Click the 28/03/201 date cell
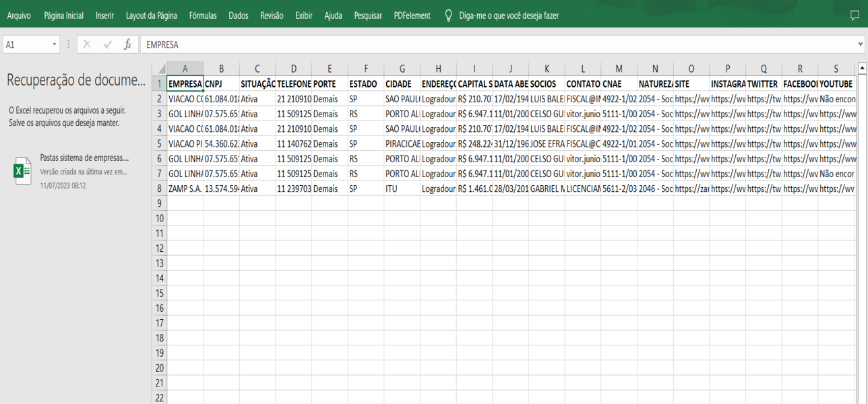The width and height of the screenshot is (868, 404). (x=510, y=189)
